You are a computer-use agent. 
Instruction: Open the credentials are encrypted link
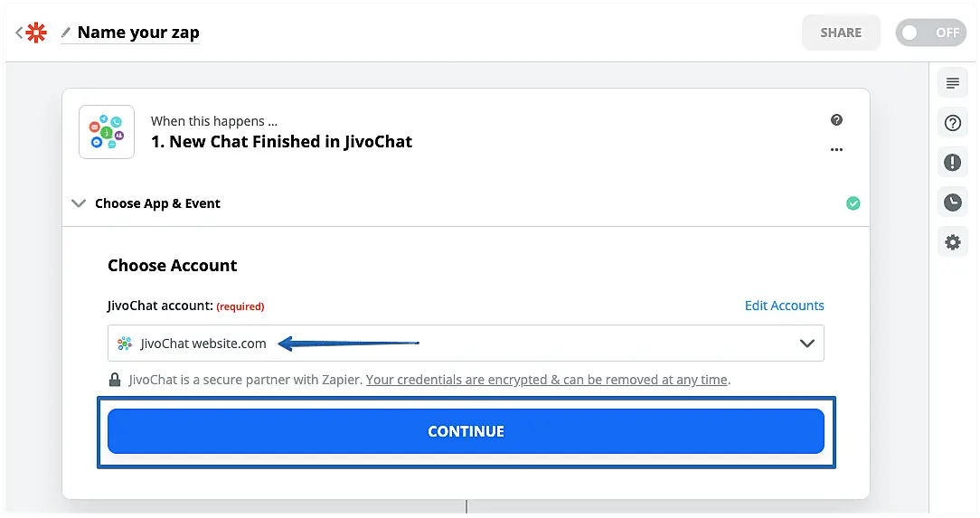[547, 380]
